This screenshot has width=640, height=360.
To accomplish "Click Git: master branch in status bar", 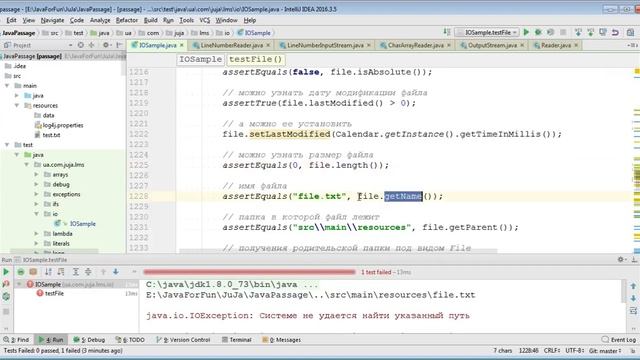I will coord(605,351).
